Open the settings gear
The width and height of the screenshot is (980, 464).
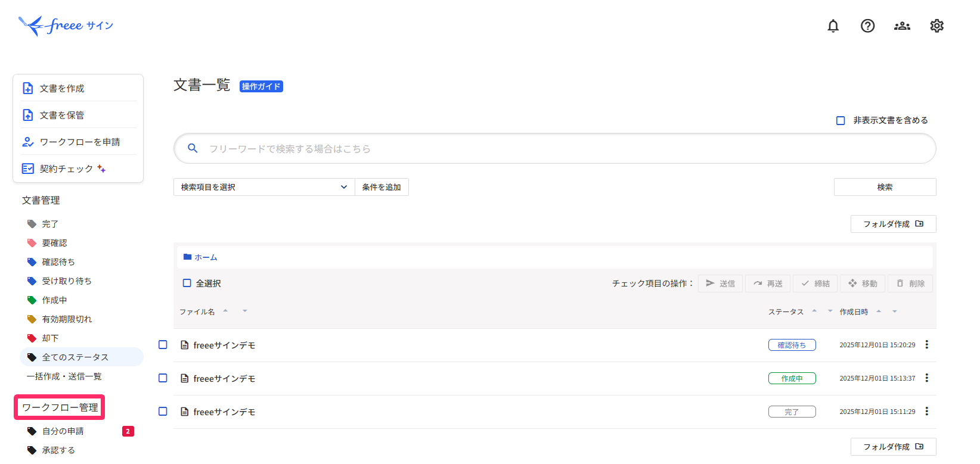936,26
